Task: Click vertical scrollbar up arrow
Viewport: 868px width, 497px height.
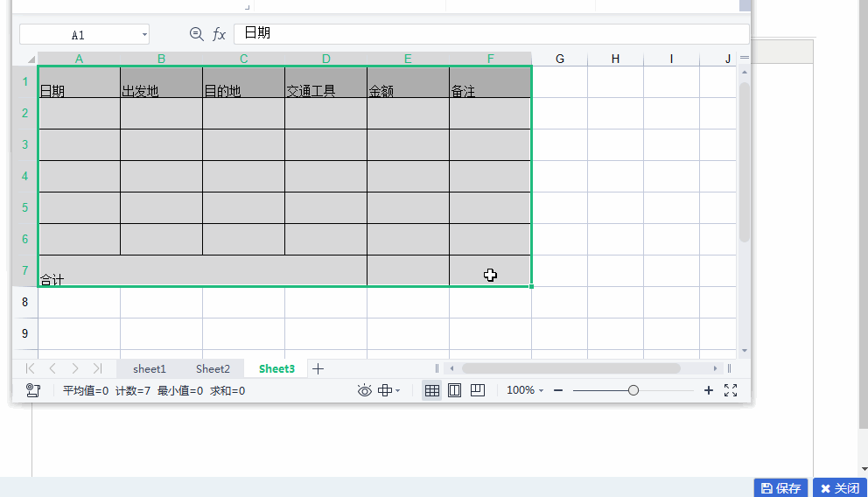Action: pyautogui.click(x=745, y=73)
